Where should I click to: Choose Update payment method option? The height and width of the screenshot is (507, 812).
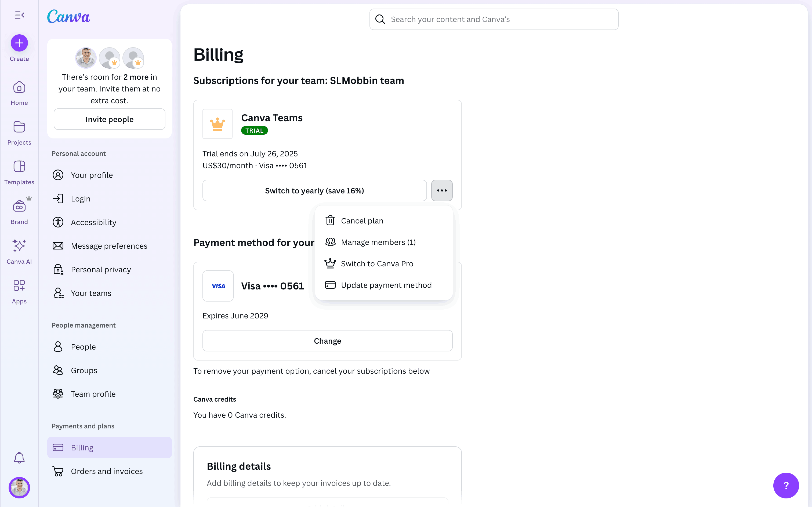click(x=386, y=285)
